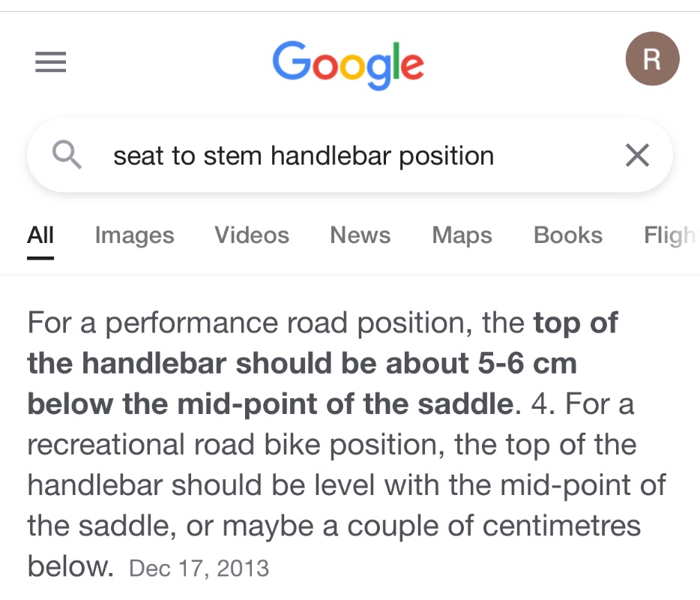Clear the search query with X
The width and height of the screenshot is (700, 600).
[x=637, y=156]
